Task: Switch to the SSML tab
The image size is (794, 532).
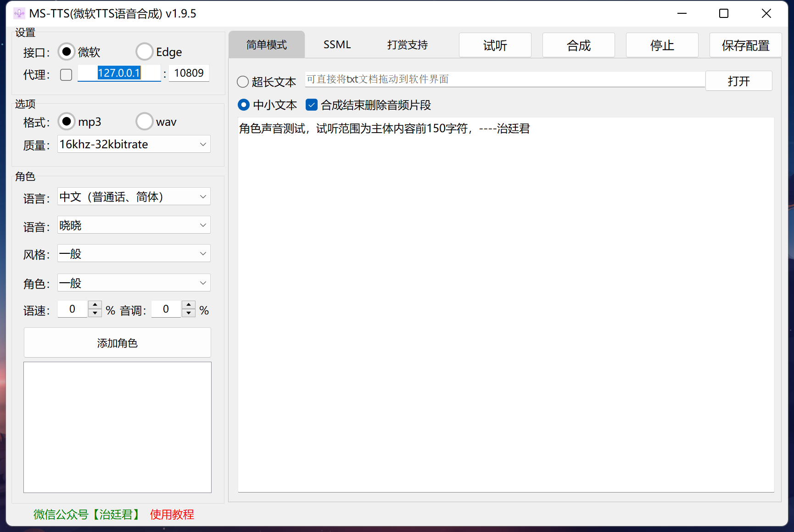Action: point(337,45)
